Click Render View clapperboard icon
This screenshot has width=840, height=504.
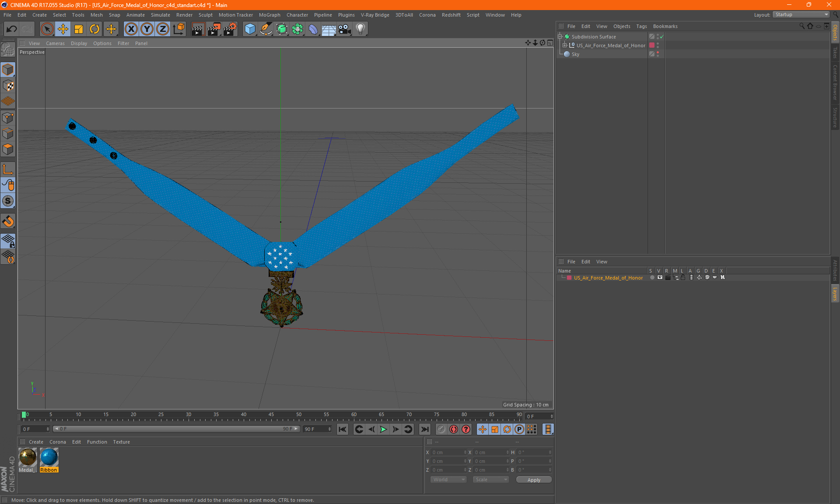click(x=198, y=29)
